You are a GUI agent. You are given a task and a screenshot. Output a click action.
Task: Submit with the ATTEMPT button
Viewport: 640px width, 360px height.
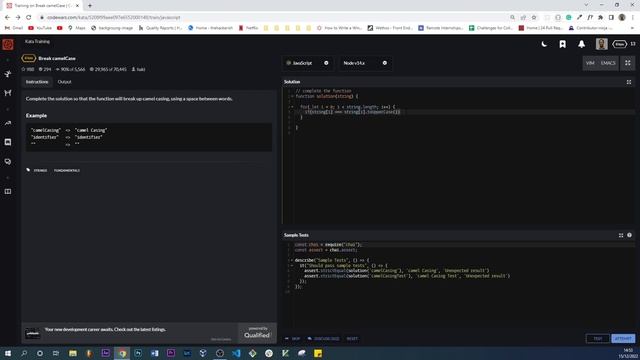pyautogui.click(x=623, y=338)
